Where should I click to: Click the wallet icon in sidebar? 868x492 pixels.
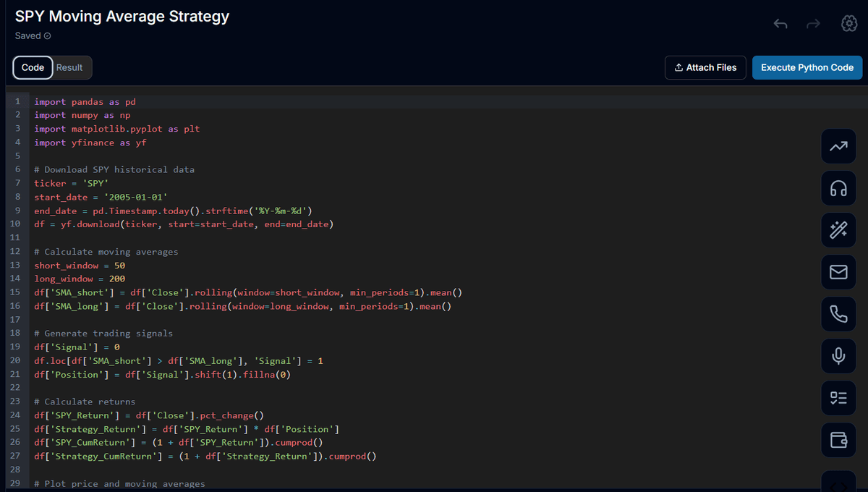click(838, 439)
